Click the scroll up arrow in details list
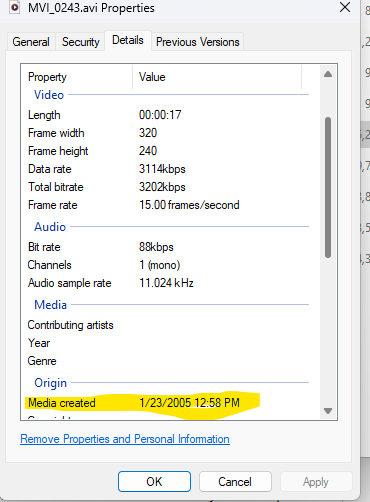 (x=328, y=74)
